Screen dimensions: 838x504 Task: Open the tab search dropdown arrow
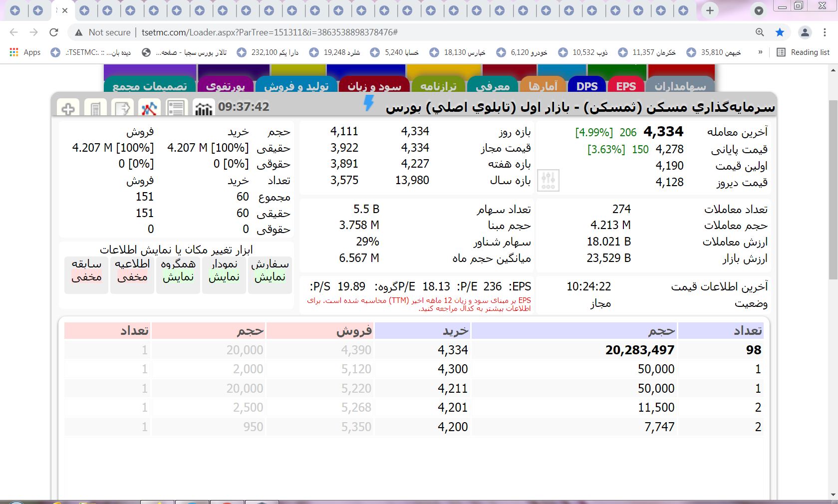point(759,10)
